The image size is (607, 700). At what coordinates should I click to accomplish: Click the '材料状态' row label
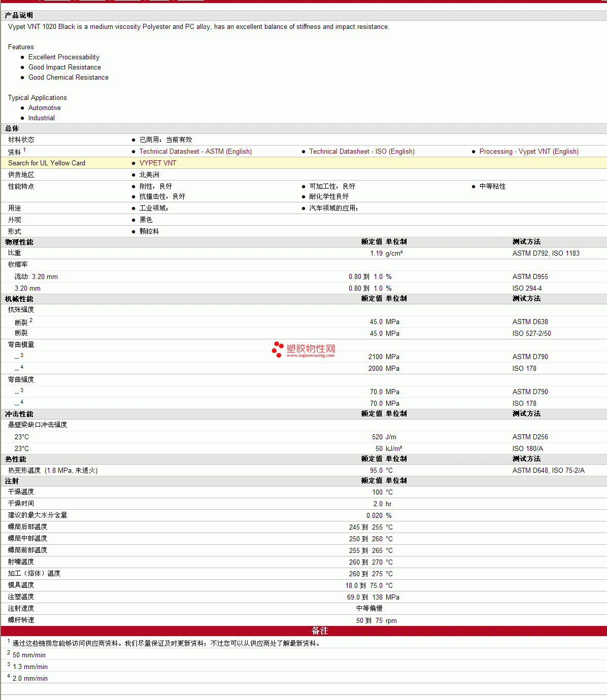coord(21,139)
